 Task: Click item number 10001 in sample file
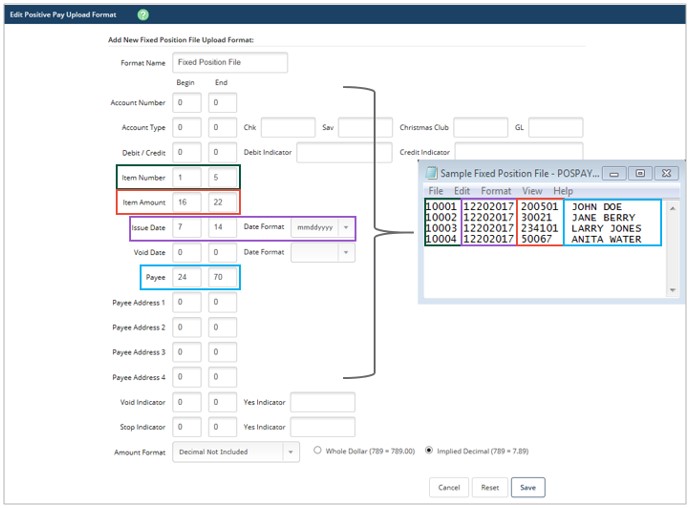pos(441,206)
